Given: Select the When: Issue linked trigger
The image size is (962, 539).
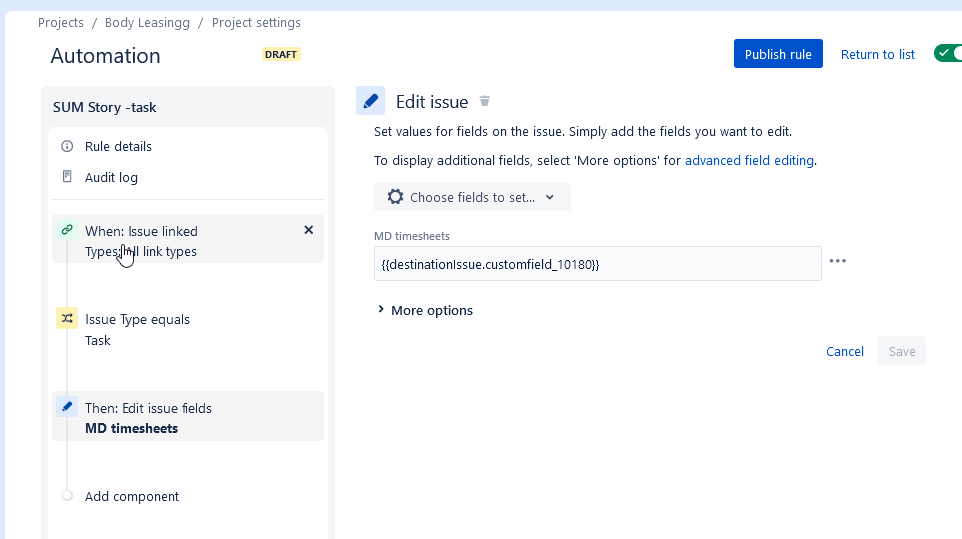Looking at the screenshot, I should [188, 239].
